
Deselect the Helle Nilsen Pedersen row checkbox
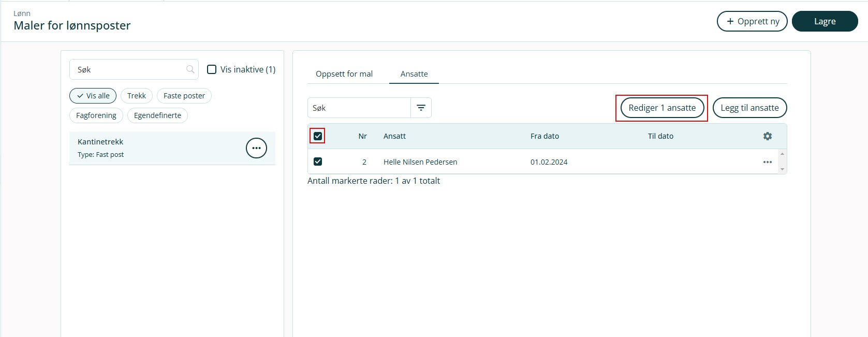(318, 162)
